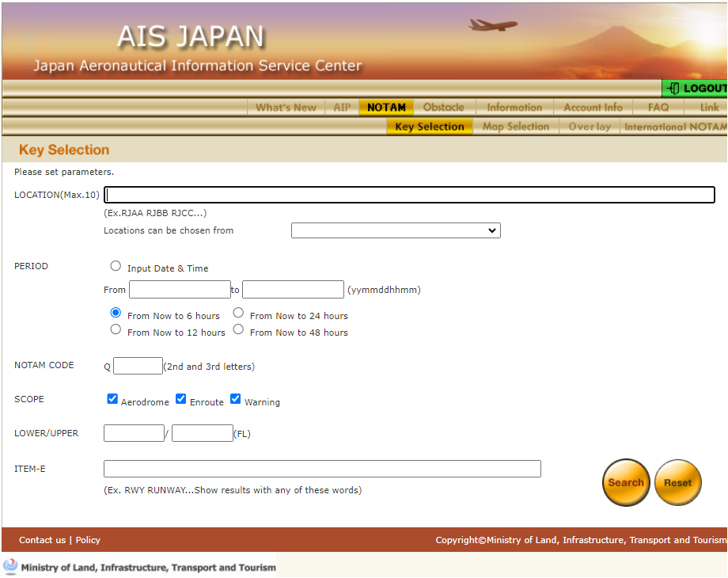Open the AIP menu tab
Screen dimensions: 728x578
342,108
